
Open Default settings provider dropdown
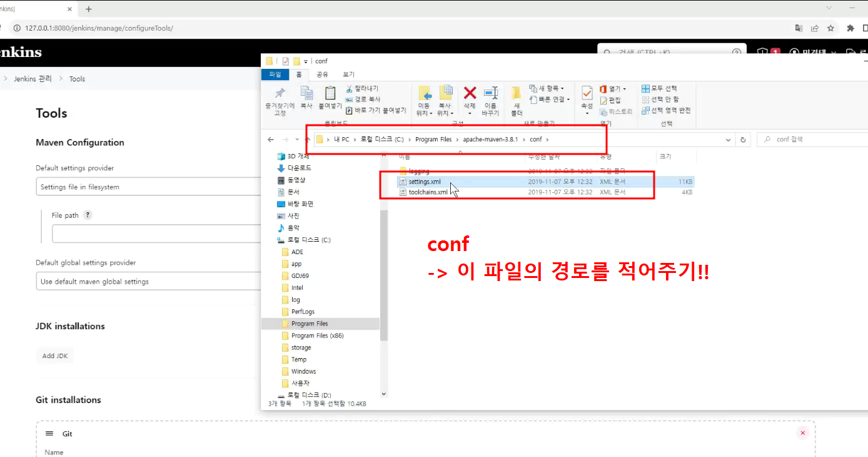(148, 187)
